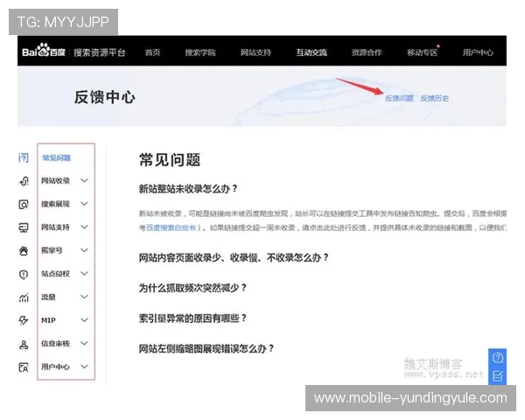Screen dimensions: 525x420
Task: Open 首页 in top navigation
Action: (x=152, y=52)
